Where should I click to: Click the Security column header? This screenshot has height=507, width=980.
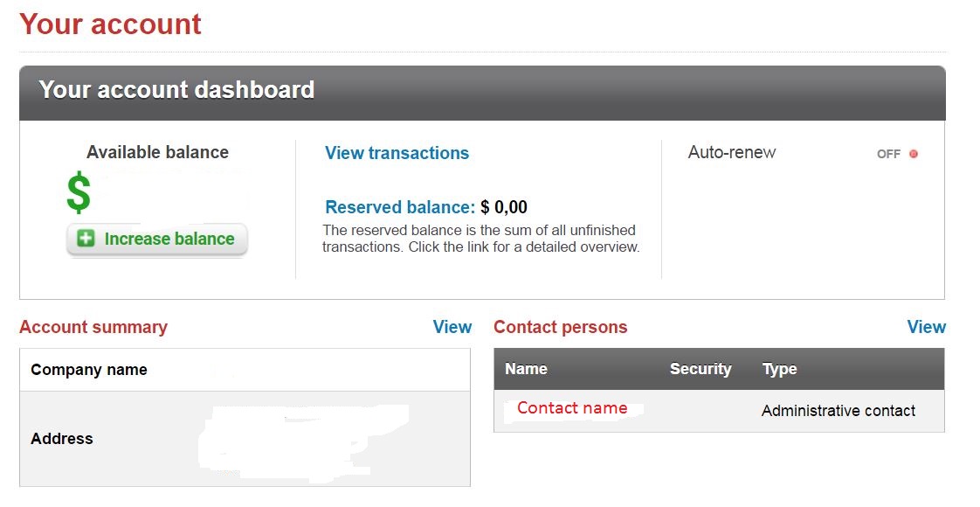(700, 369)
